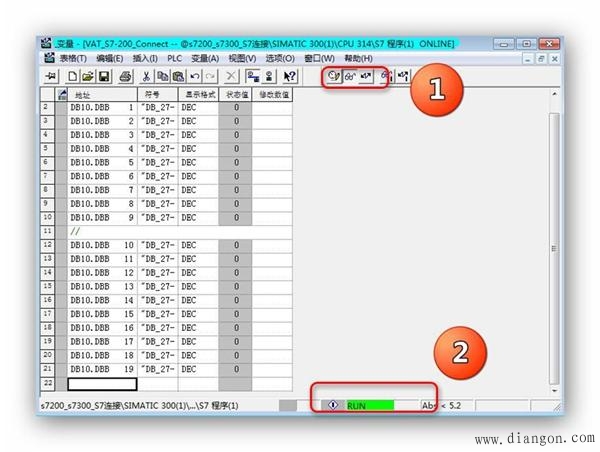The image size is (600, 452).
Task: Click the 符号 column header
Action: coord(157,95)
